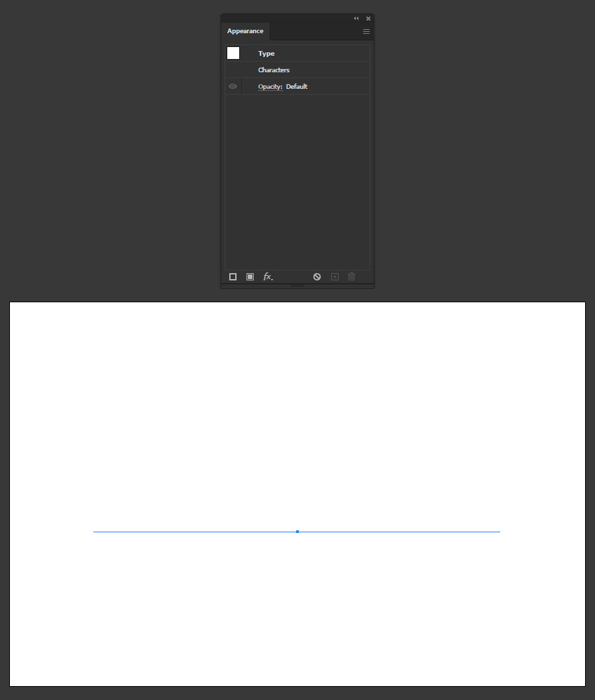This screenshot has width=595, height=700.
Task: Collapse the panel using double-arrow icon
Action: point(356,19)
